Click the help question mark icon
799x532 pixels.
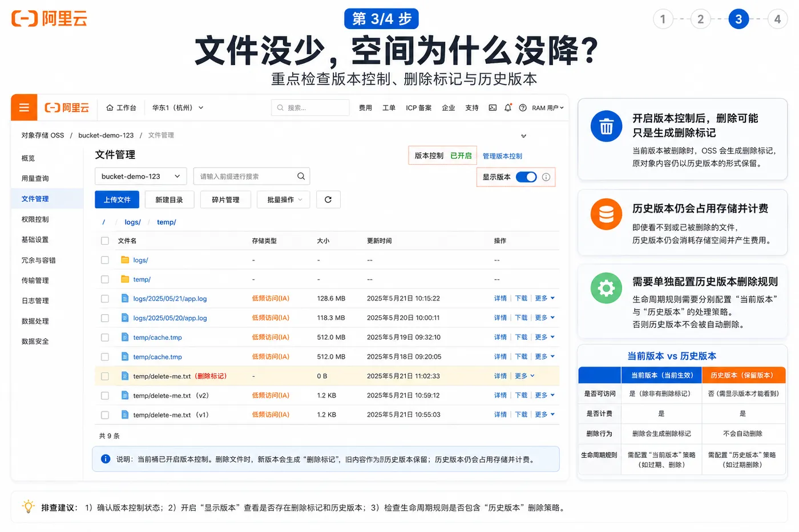click(x=523, y=108)
